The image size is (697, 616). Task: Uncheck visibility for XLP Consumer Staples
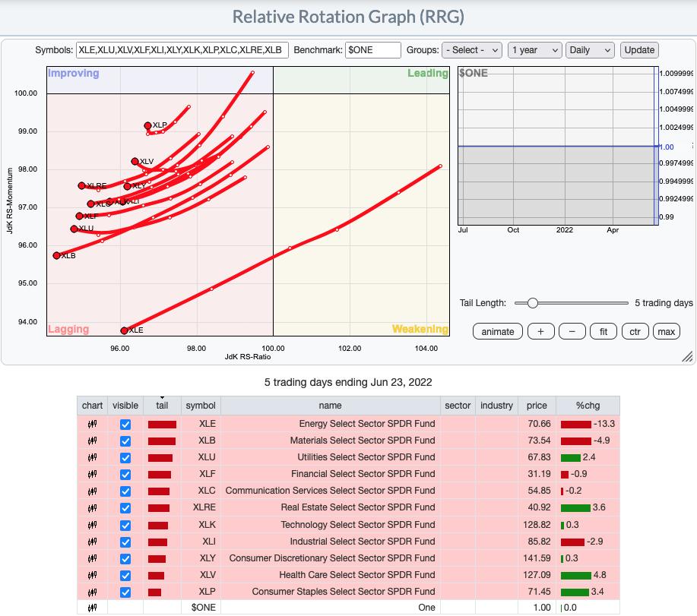click(125, 592)
